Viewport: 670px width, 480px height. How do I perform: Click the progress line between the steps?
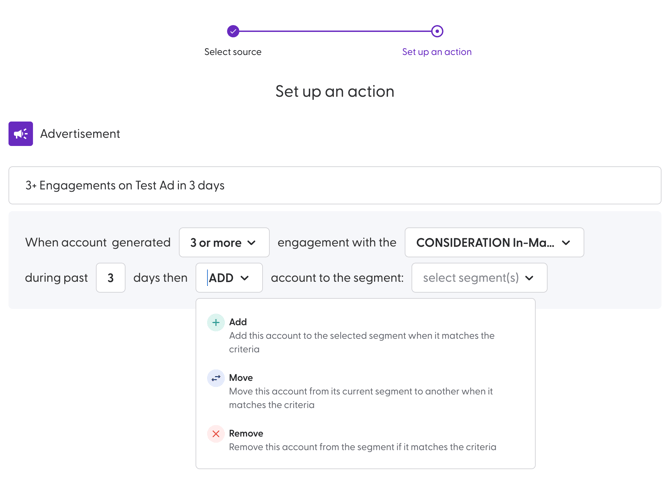coord(335,31)
